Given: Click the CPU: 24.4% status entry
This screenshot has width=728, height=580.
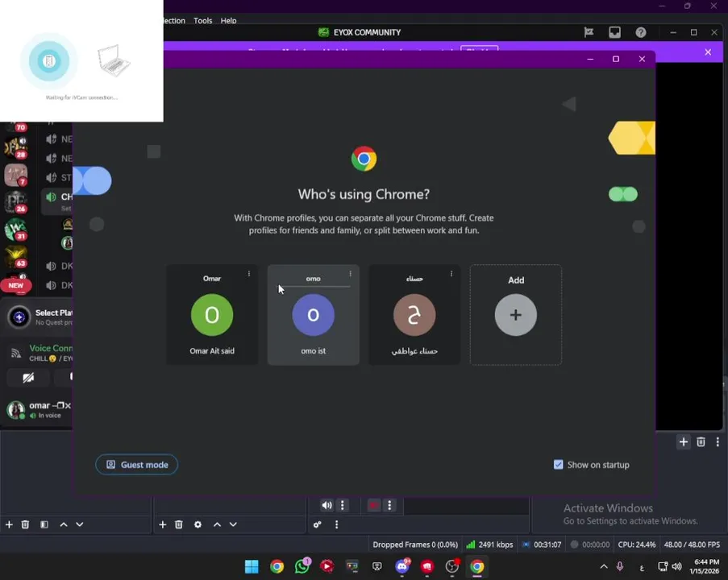Looking at the screenshot, I should [x=637, y=545].
